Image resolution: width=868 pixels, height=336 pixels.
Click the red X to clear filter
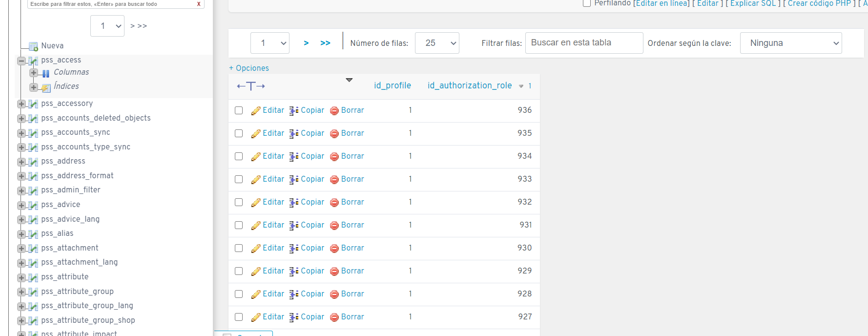pos(199,4)
